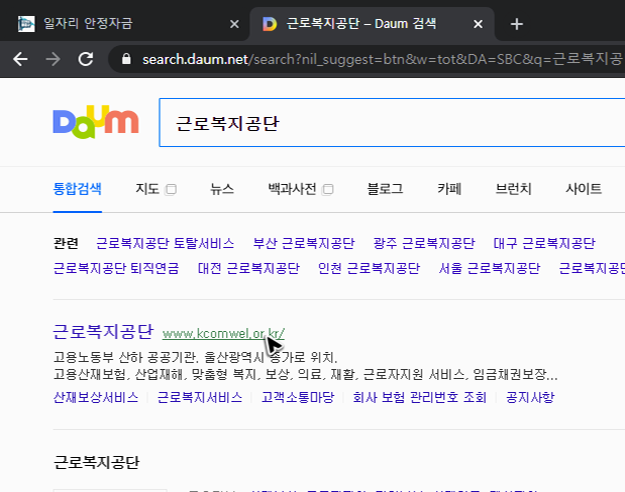Open a new browser tab
The height and width of the screenshot is (492, 625).
click(x=517, y=24)
